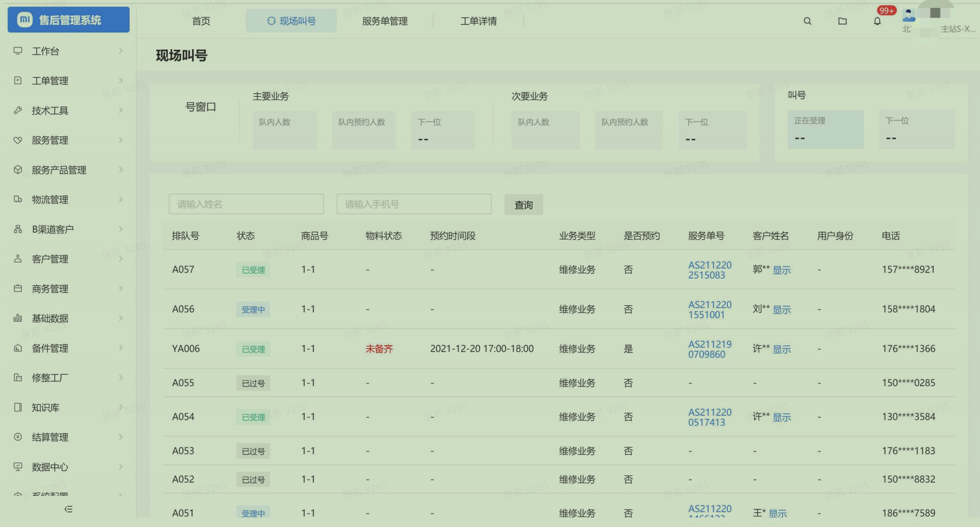The width and height of the screenshot is (980, 527).
Task: Click the 商务管理 briefcase icon
Action: pyautogui.click(x=18, y=288)
